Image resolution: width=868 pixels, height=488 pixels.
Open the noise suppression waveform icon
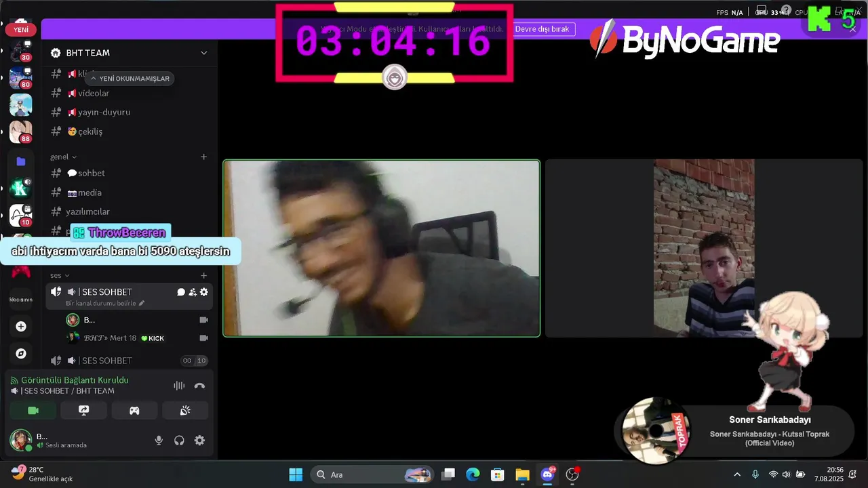coord(179,386)
